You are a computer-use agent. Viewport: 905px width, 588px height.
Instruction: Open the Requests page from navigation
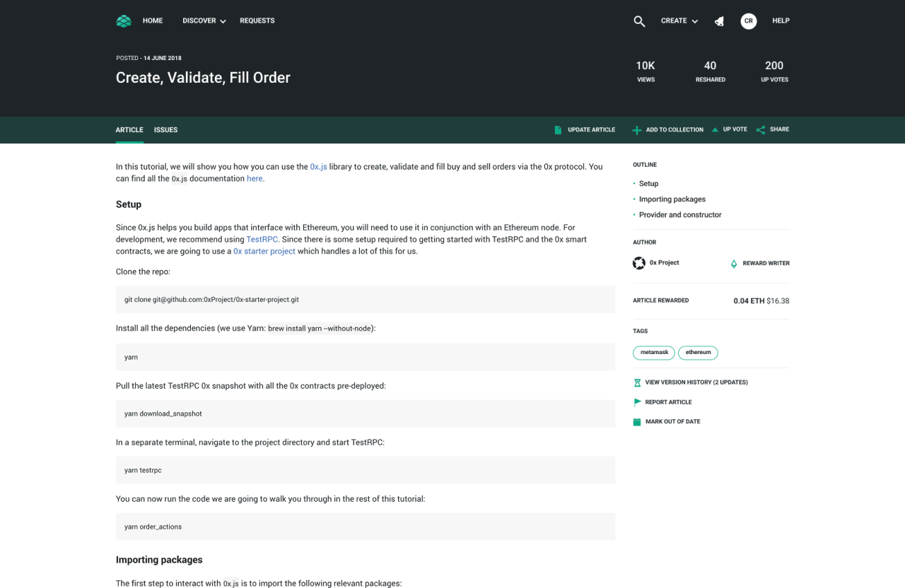click(257, 21)
